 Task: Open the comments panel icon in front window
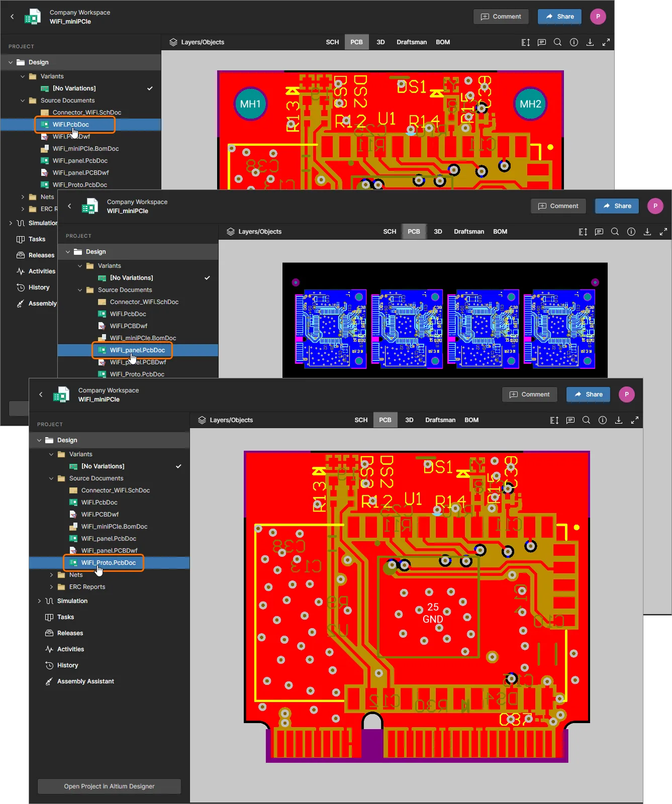tap(570, 420)
